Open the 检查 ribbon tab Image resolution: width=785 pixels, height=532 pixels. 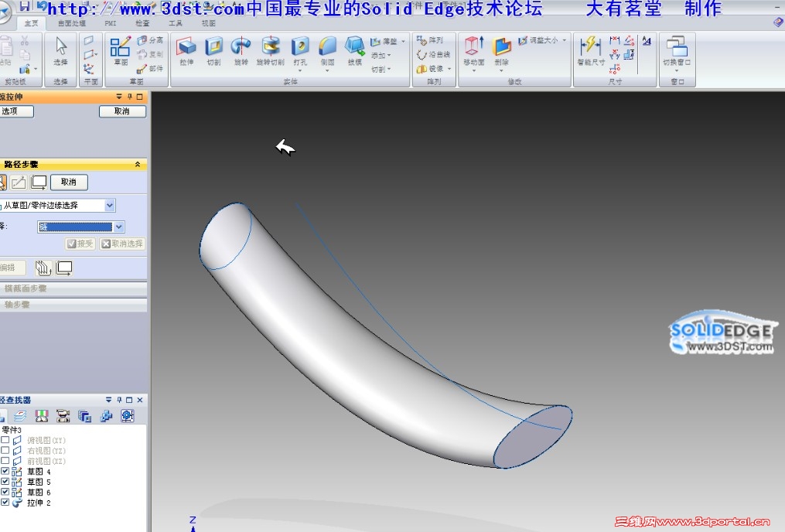(142, 23)
